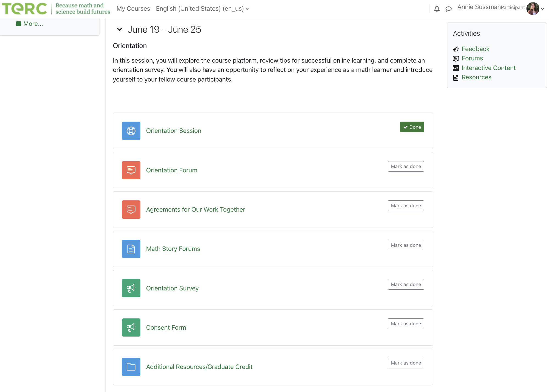Open the Orientation Session link

point(174,131)
